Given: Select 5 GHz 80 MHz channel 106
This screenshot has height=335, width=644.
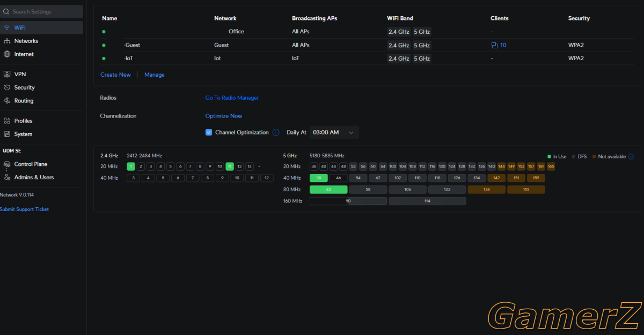Looking at the screenshot, I should point(407,190).
